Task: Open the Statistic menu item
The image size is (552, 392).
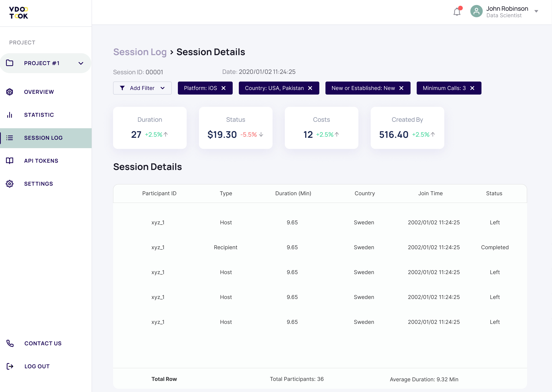Action: 39,115
